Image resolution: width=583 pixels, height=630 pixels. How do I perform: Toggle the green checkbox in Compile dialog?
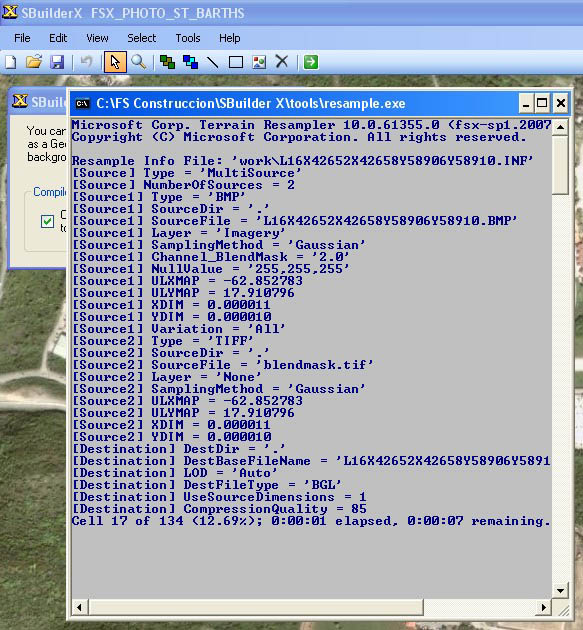[x=47, y=221]
